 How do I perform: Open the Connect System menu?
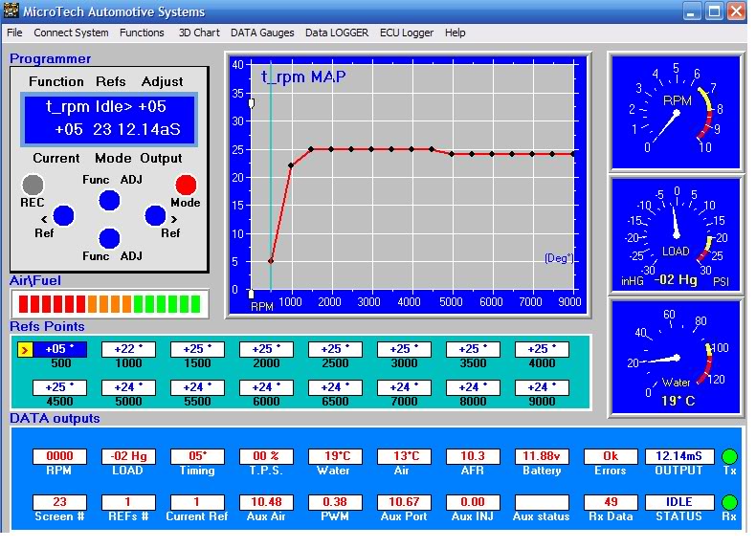pos(71,33)
